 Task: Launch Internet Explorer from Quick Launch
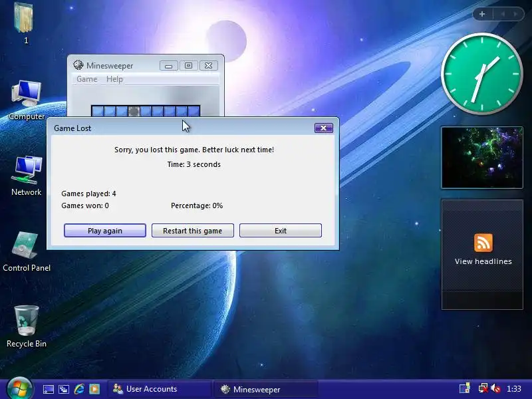[79, 389]
